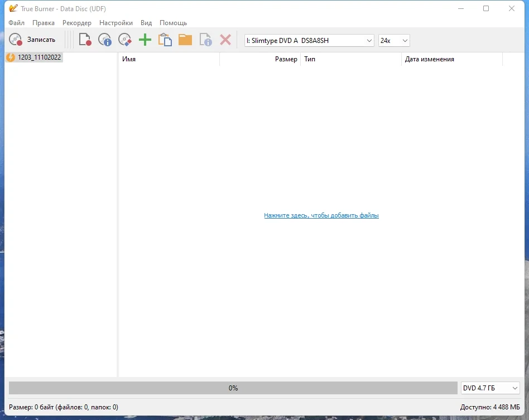The width and height of the screenshot is (529, 420).
Task: Open the Вид menu
Action: (146, 23)
